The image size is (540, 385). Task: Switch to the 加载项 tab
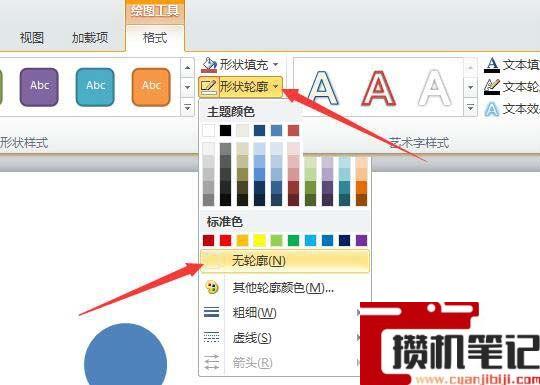click(90, 38)
